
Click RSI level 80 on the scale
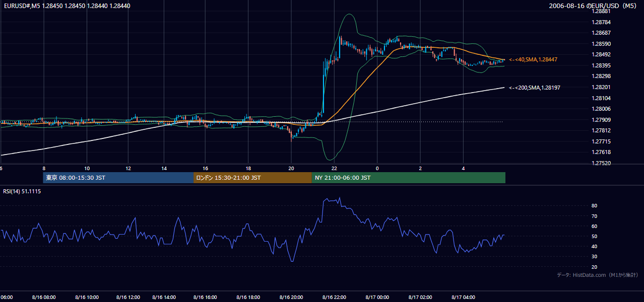(595, 206)
